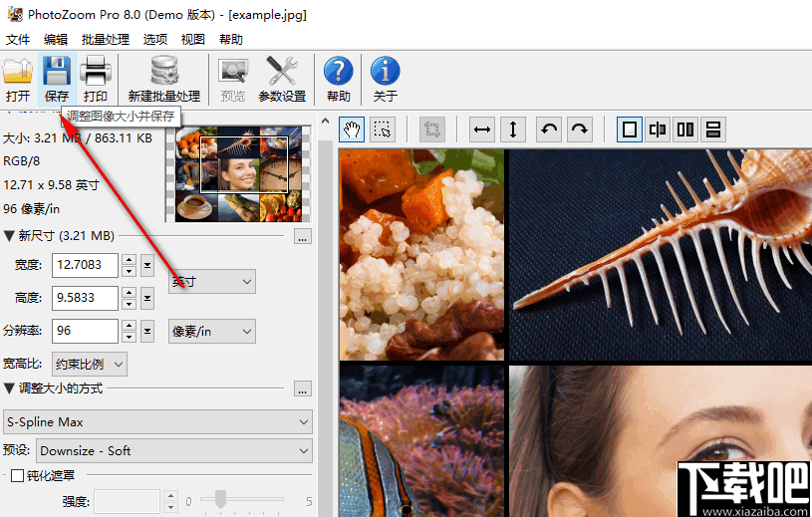
Task: Open the S-Spline Max method dropdown
Action: tap(158, 421)
